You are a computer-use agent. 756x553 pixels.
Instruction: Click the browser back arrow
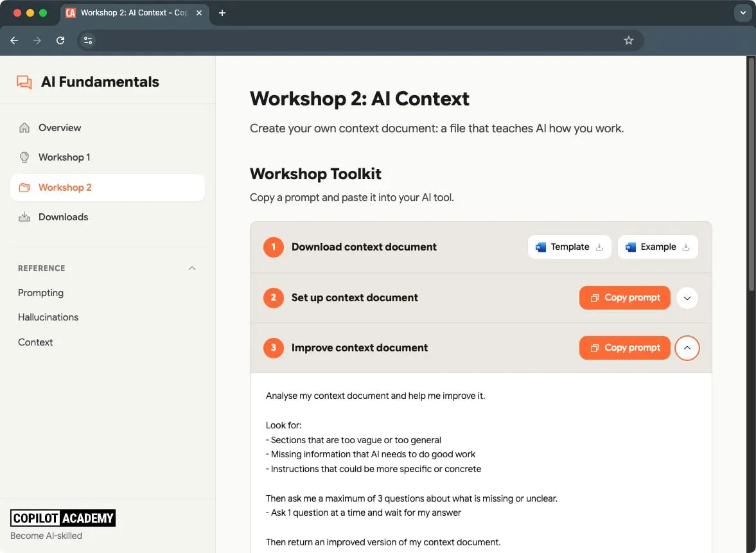14,40
